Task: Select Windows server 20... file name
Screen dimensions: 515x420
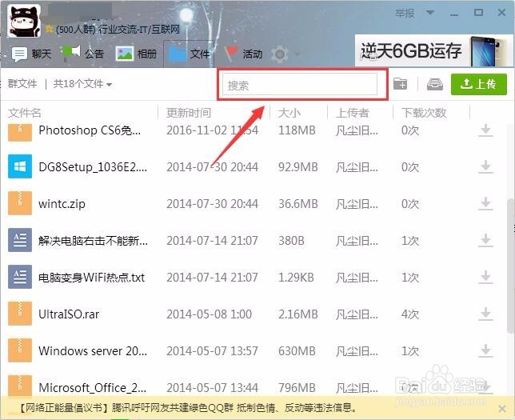Action: pos(93,351)
